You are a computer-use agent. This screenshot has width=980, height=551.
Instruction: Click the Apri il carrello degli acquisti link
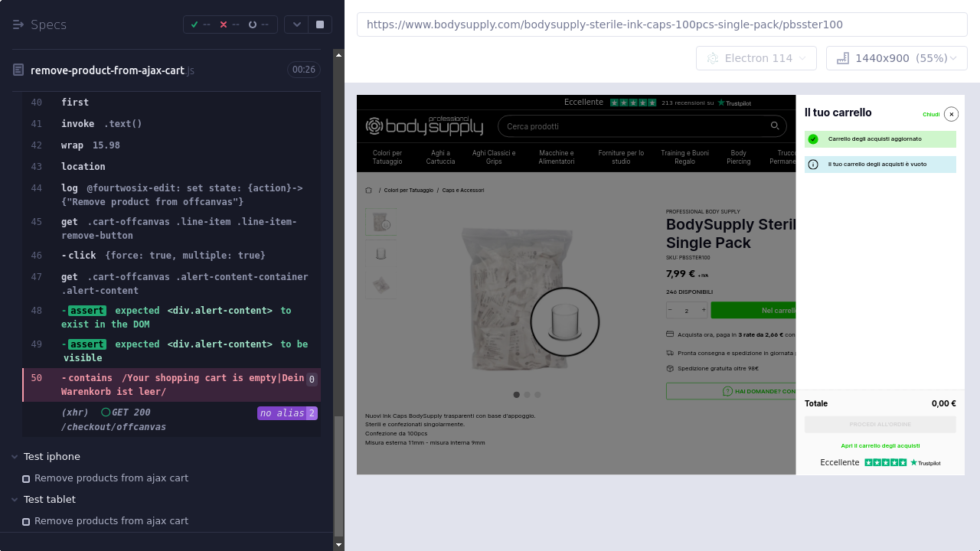880,445
